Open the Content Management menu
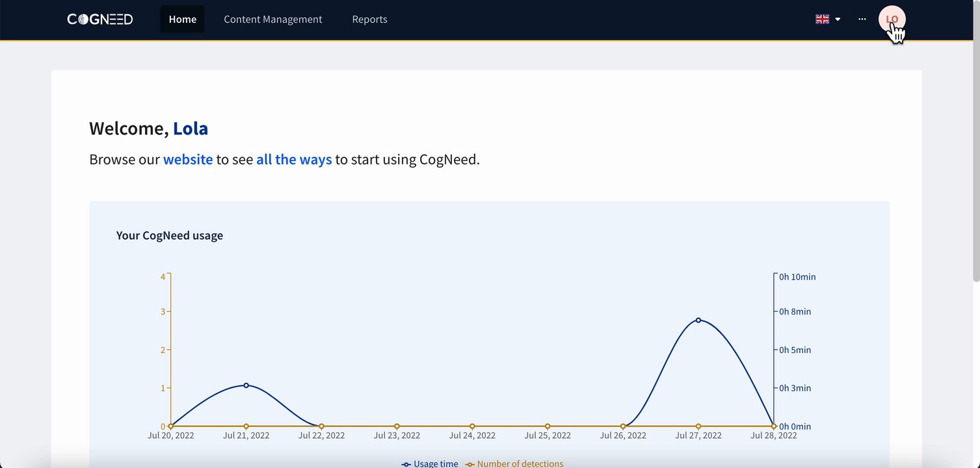The width and height of the screenshot is (980, 468). (273, 19)
